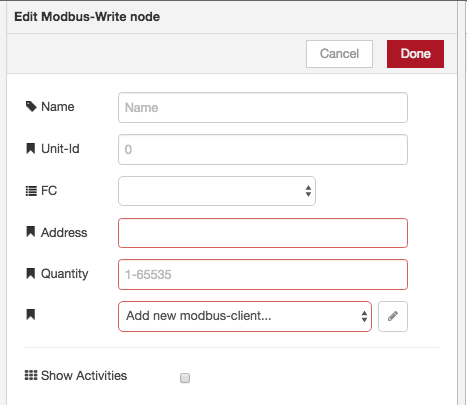
Task: Click the bookmark icon beside Quantity
Action: pyautogui.click(x=31, y=273)
